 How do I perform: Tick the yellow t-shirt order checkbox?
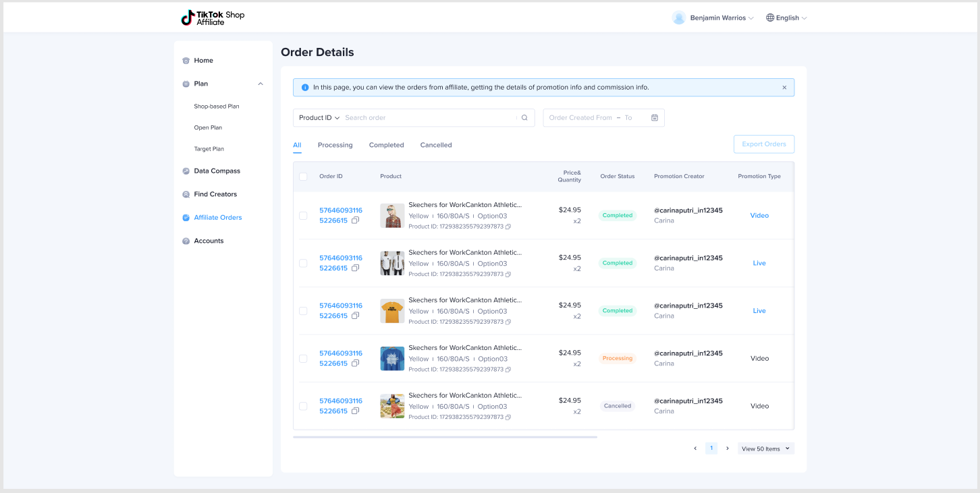pyautogui.click(x=303, y=311)
